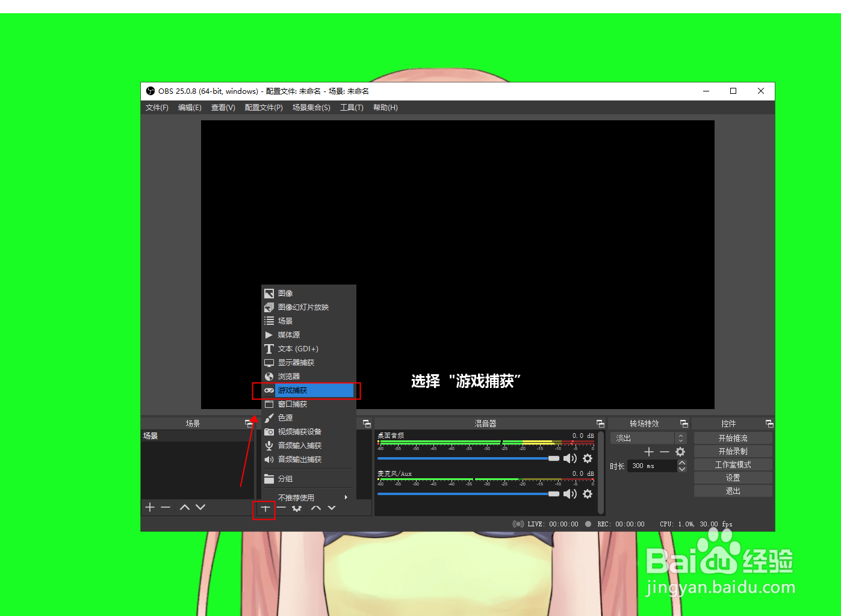841x616 pixels.
Task: Move source up with the sources up arrow
Action: (316, 508)
